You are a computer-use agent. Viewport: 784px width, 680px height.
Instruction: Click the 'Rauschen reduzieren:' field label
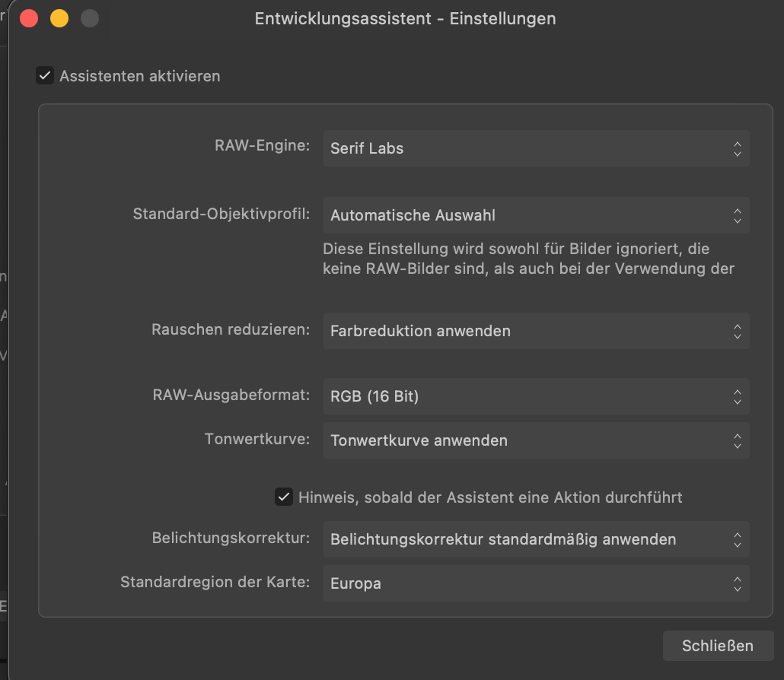click(x=231, y=330)
